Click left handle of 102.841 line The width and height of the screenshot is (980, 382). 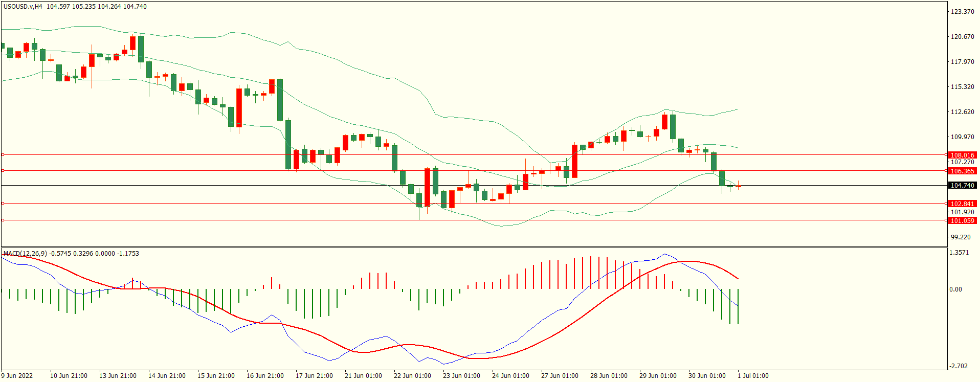click(3, 203)
